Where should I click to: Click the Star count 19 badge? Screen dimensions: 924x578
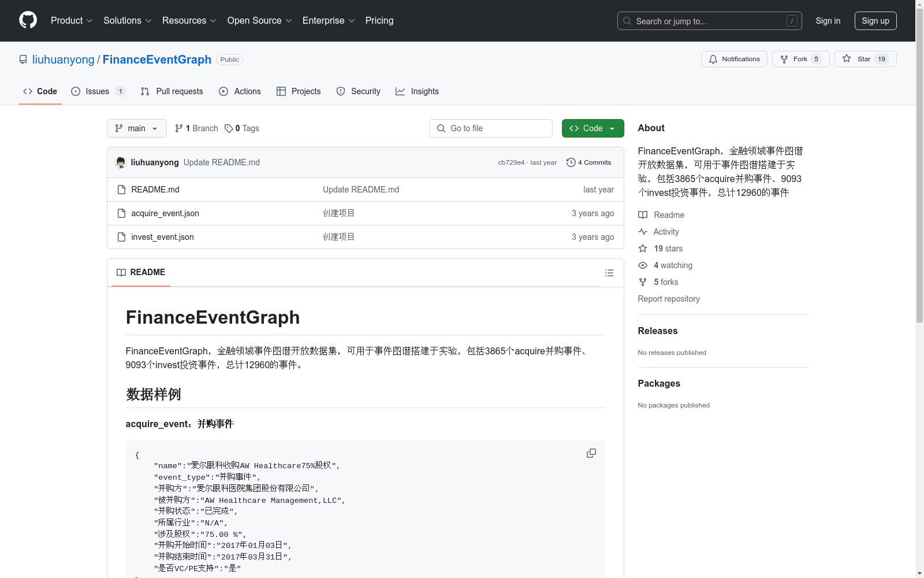click(881, 59)
